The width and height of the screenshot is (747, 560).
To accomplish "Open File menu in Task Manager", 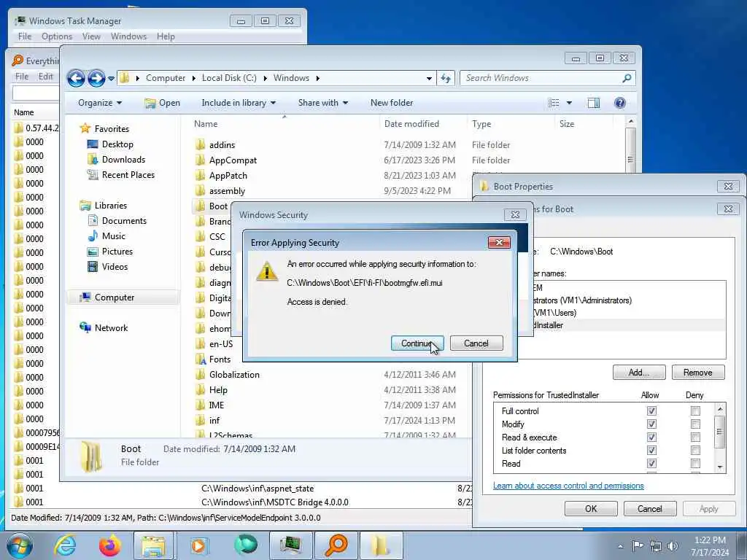I will (25, 36).
